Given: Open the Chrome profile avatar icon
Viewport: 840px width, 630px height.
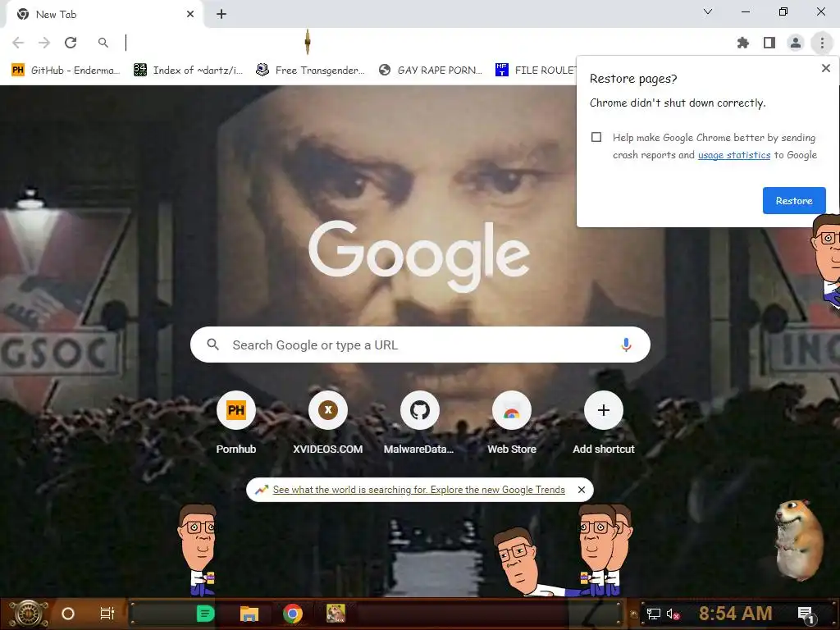Looking at the screenshot, I should click(x=796, y=43).
